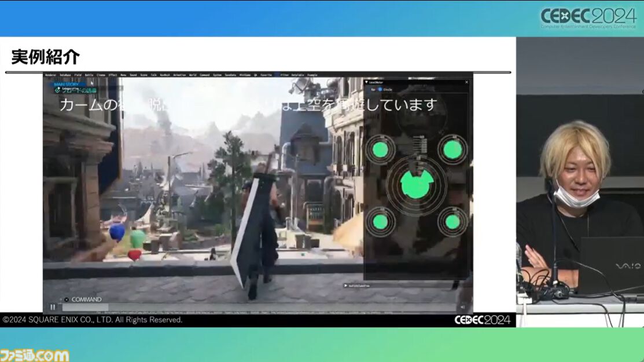Click the CEDEC2024 logo in the slide footer
Viewport: 644px width, 362px height.
tap(482, 320)
